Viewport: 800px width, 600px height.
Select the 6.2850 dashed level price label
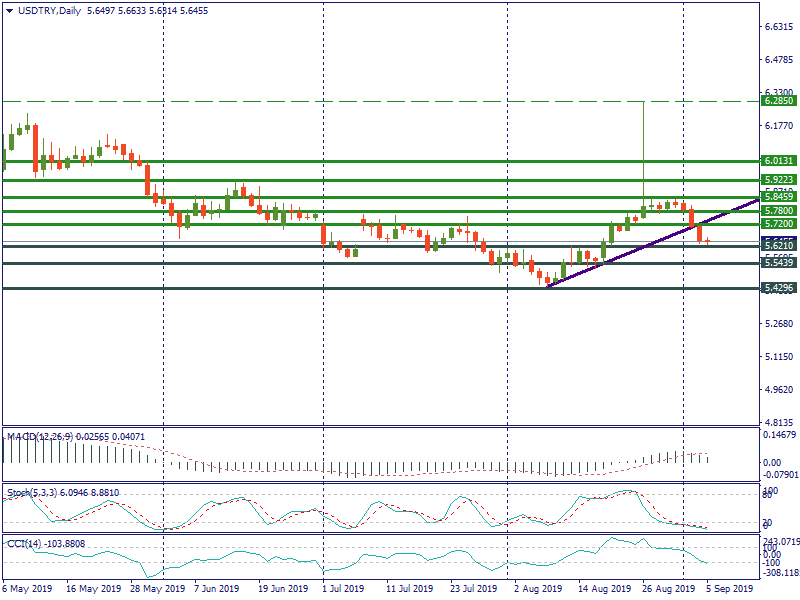(778, 101)
